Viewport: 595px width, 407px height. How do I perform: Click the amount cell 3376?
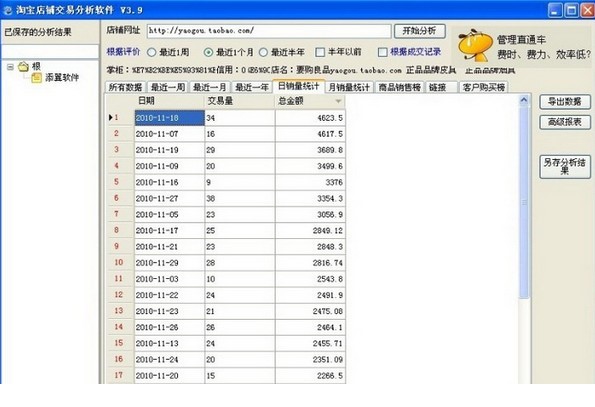point(310,182)
